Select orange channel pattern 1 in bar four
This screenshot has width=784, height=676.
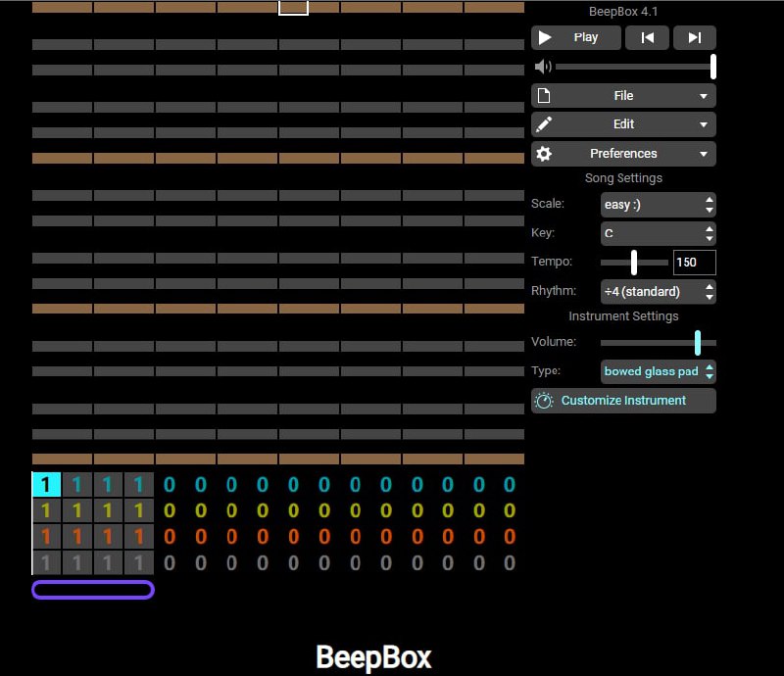click(x=138, y=537)
